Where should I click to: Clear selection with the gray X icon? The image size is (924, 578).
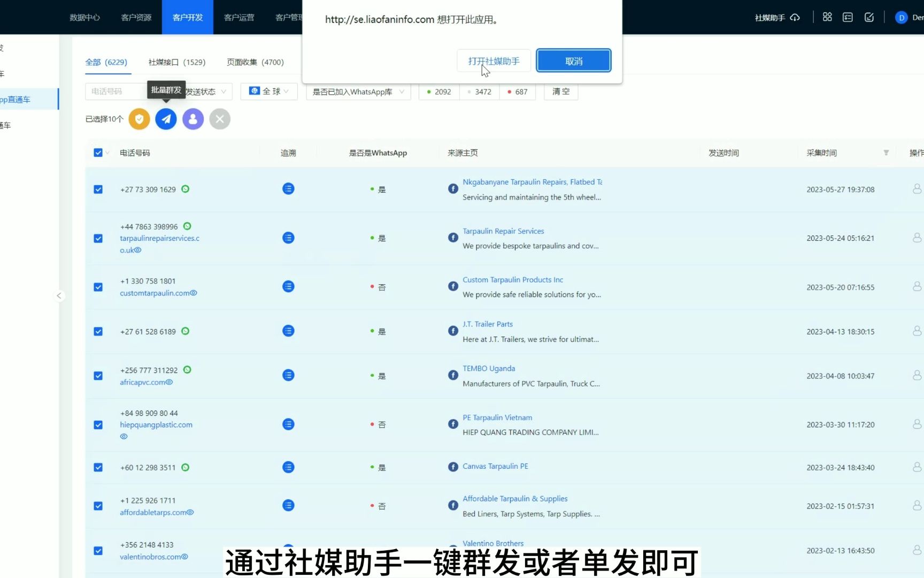click(220, 119)
